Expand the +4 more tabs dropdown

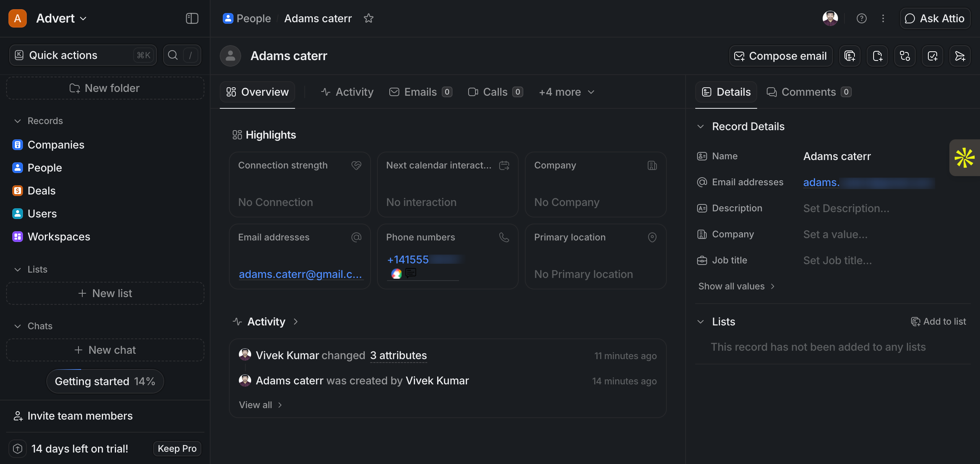(x=566, y=92)
